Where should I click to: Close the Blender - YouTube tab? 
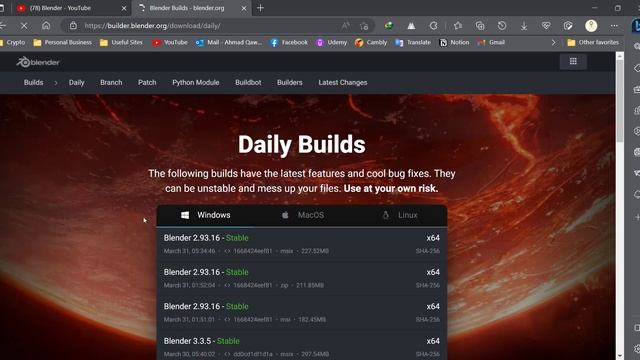pyautogui.click(x=124, y=8)
